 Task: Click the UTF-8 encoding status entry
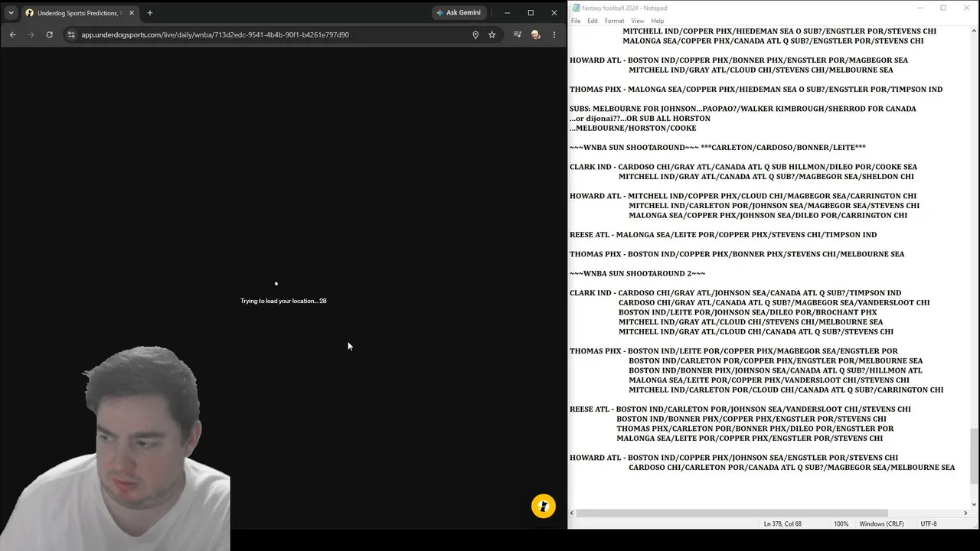[x=929, y=524]
